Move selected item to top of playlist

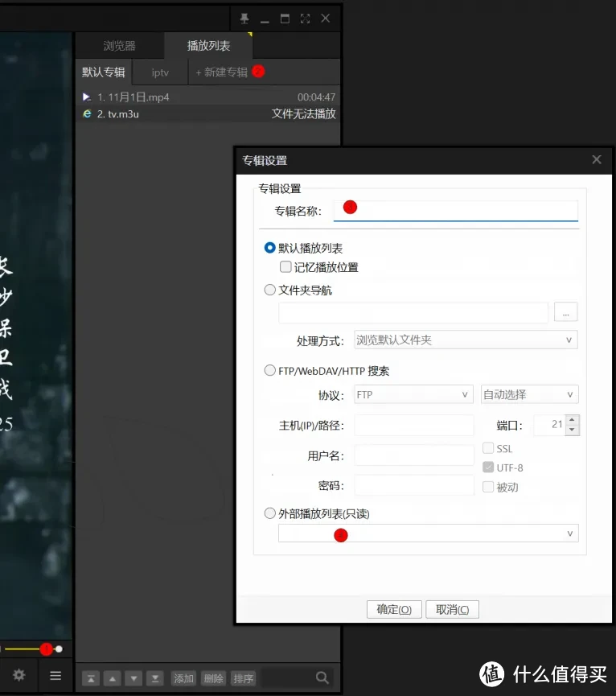[92, 678]
